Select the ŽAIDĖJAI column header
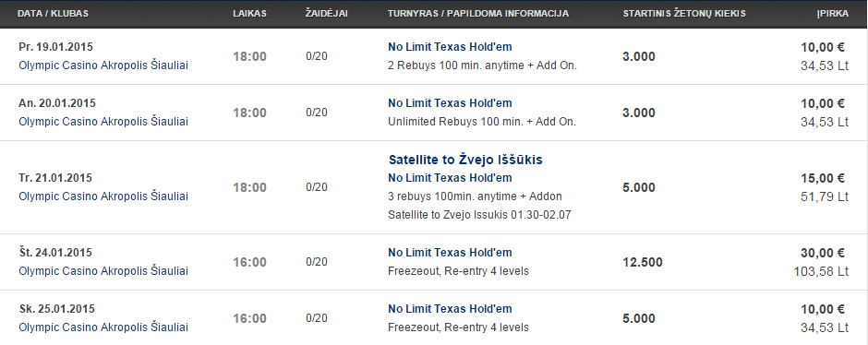868x345 pixels. click(x=327, y=14)
